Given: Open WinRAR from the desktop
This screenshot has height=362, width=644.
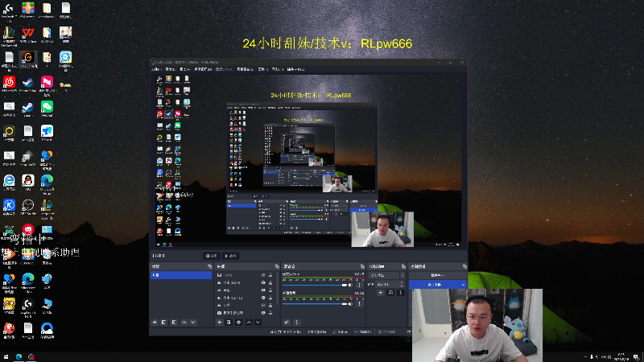Looking at the screenshot, I should click(28, 8).
